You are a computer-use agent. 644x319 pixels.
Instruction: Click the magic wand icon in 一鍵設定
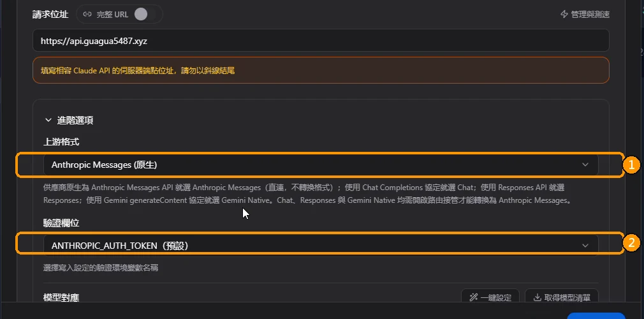pos(474,297)
